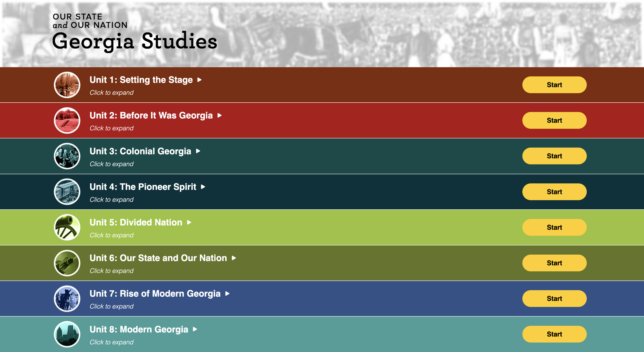This screenshot has height=352, width=644.
Task: Expand triangle beside Unit 5: Divided Nation
Action: click(x=189, y=223)
